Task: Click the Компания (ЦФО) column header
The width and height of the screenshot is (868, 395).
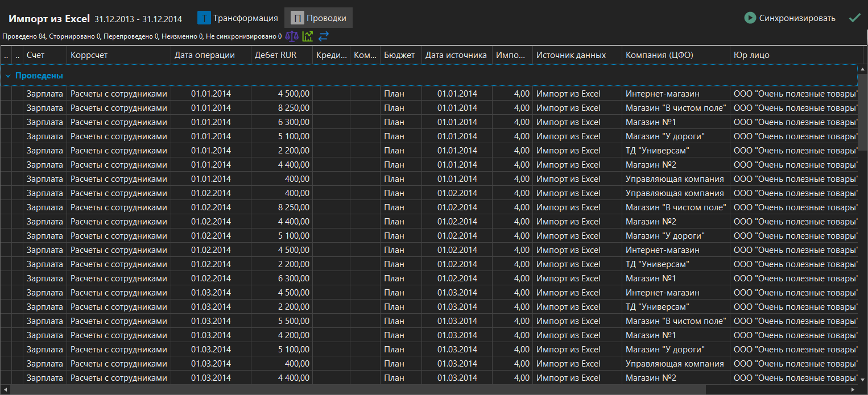Action: (x=675, y=55)
